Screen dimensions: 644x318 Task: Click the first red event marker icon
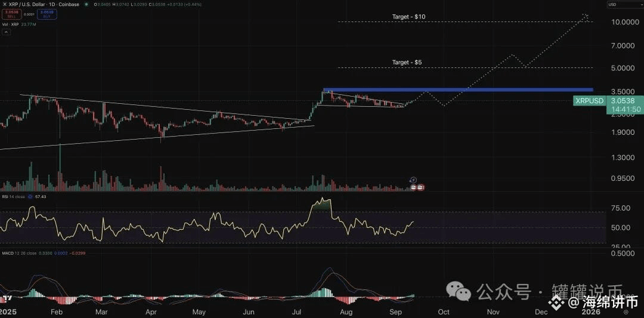click(x=414, y=187)
